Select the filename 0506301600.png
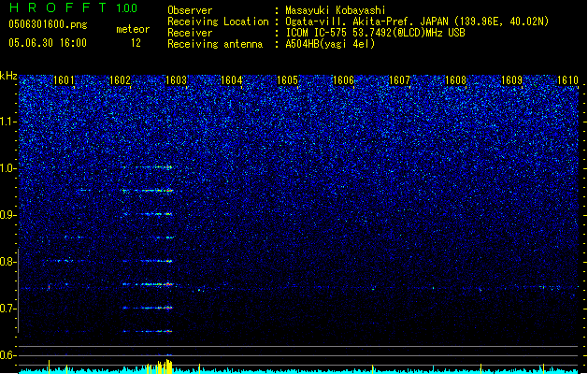Screen dimensions: 588x374 (x=48, y=24)
